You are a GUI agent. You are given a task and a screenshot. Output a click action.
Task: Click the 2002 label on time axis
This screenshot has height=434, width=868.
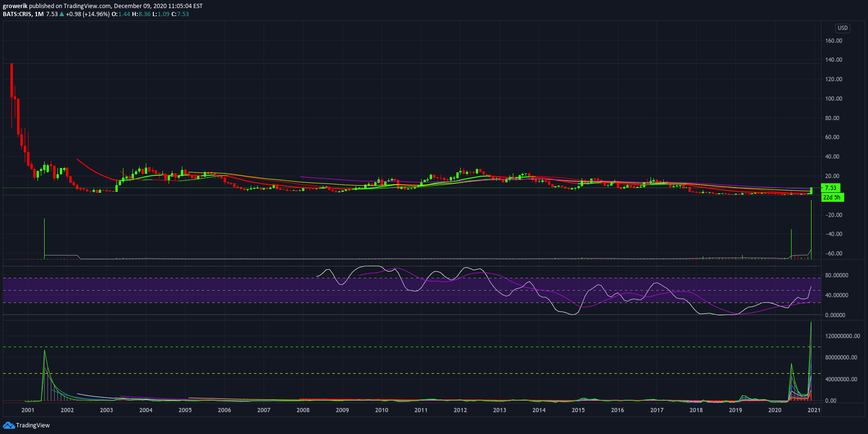[x=67, y=410]
